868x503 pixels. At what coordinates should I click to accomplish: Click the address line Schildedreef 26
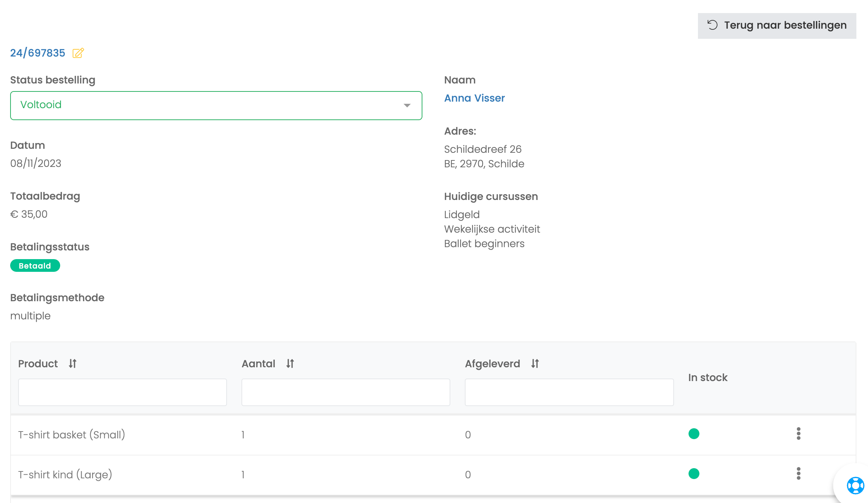point(483,149)
